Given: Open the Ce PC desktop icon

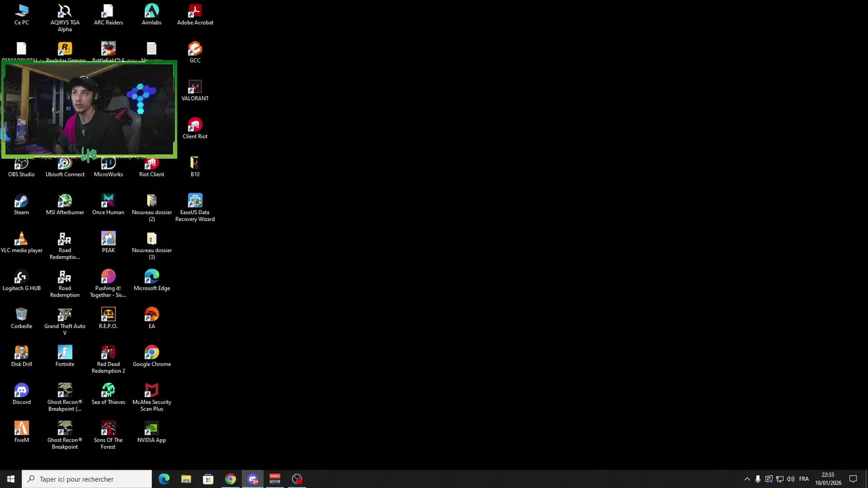Looking at the screenshot, I should point(22,15).
